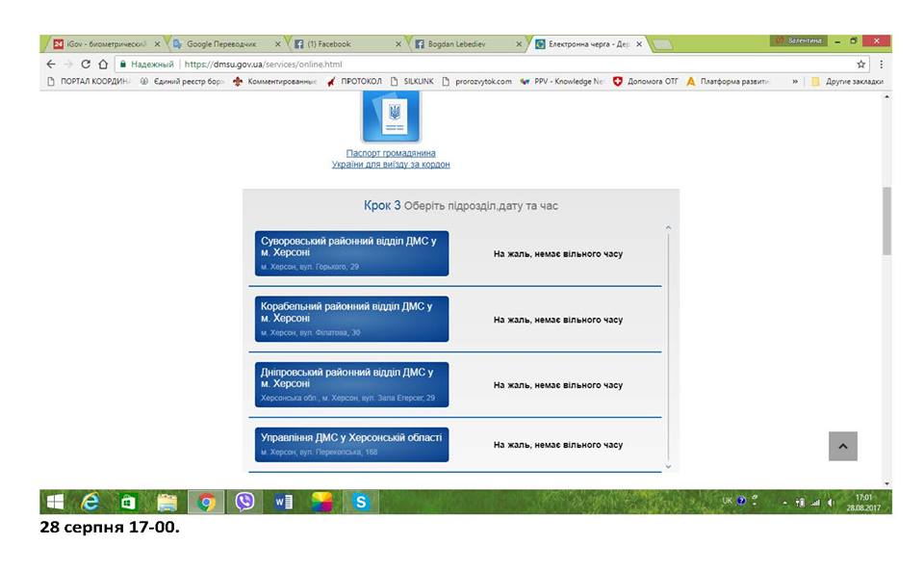Go back using the browser back arrow
Image resolution: width=924 pixels, height=571 pixels.
(x=51, y=65)
